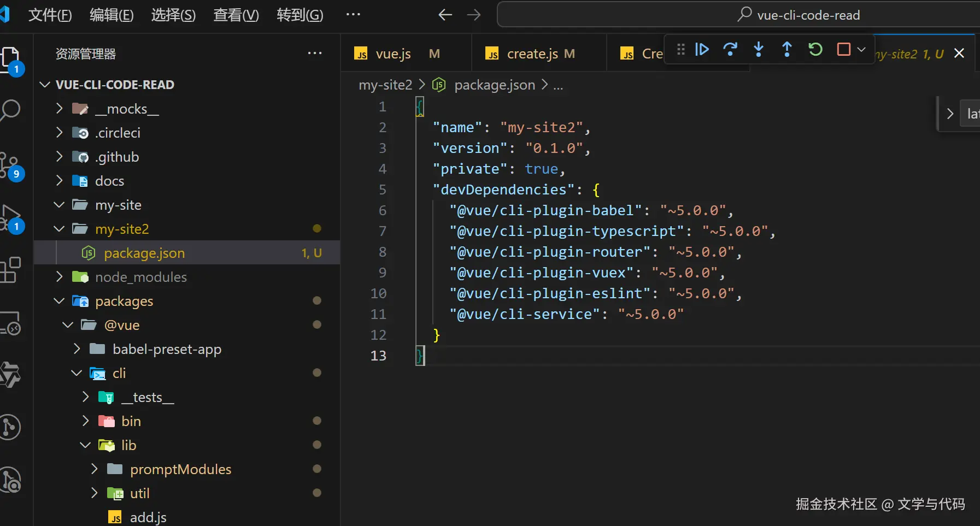Click my-site2 in the breadcrumb path
The image size is (980, 526).
tap(385, 85)
